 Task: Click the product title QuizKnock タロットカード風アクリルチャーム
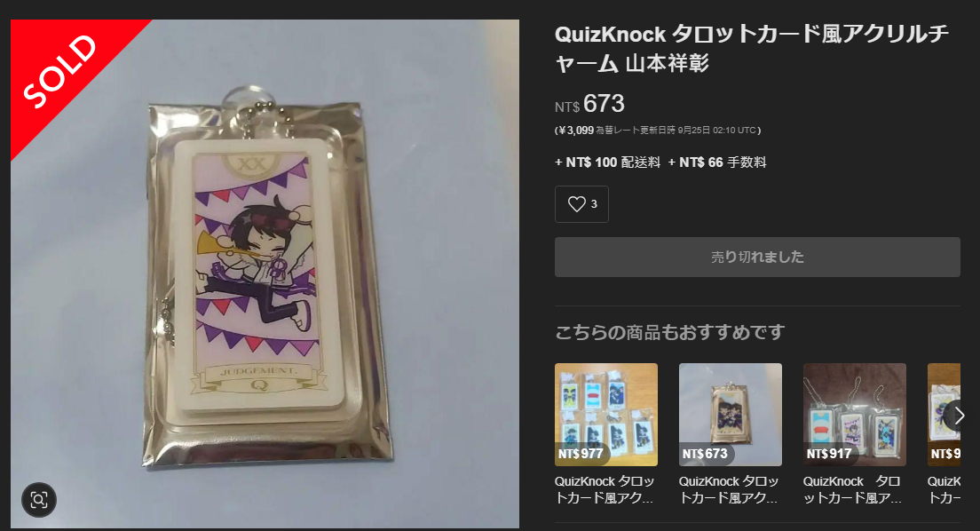[752, 48]
